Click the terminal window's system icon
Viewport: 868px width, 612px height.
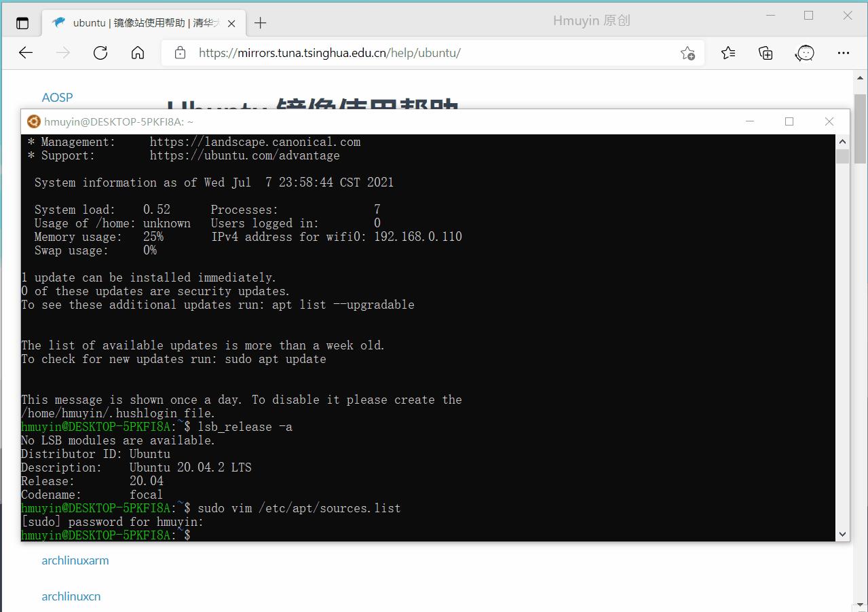33,121
